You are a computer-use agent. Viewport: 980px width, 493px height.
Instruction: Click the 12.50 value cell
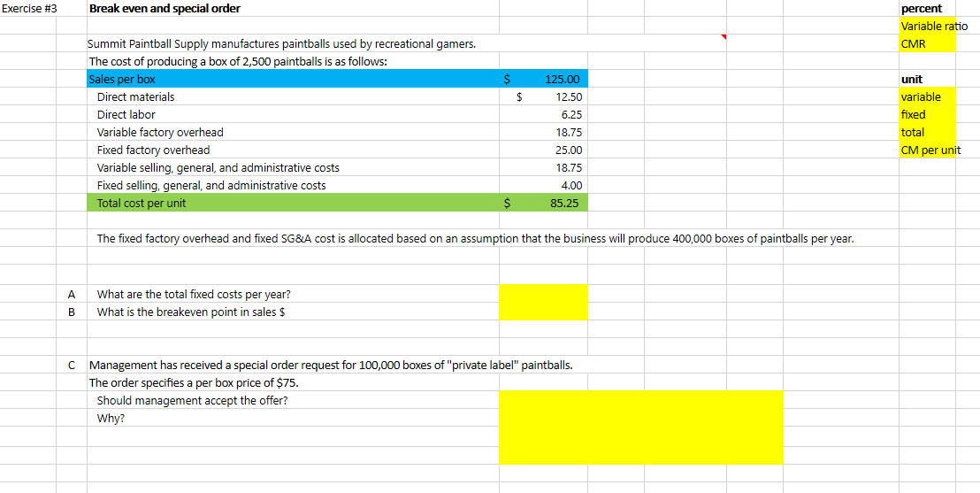543,97
